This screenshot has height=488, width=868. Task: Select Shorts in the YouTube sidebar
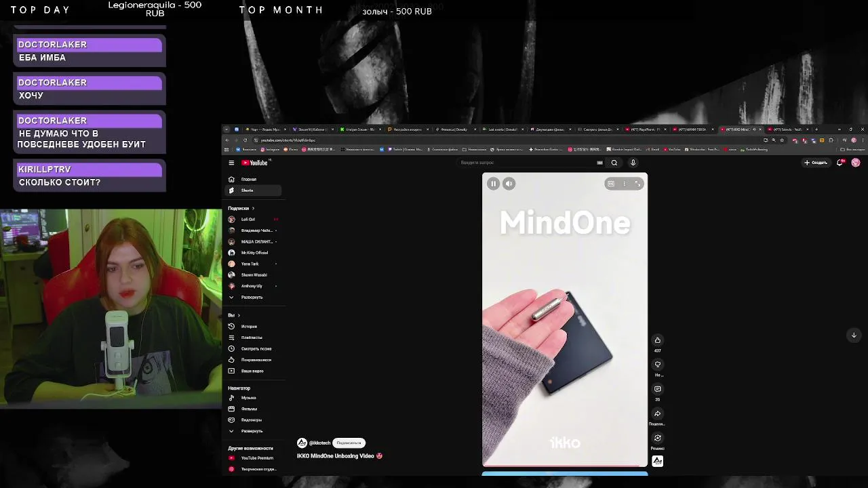252,190
